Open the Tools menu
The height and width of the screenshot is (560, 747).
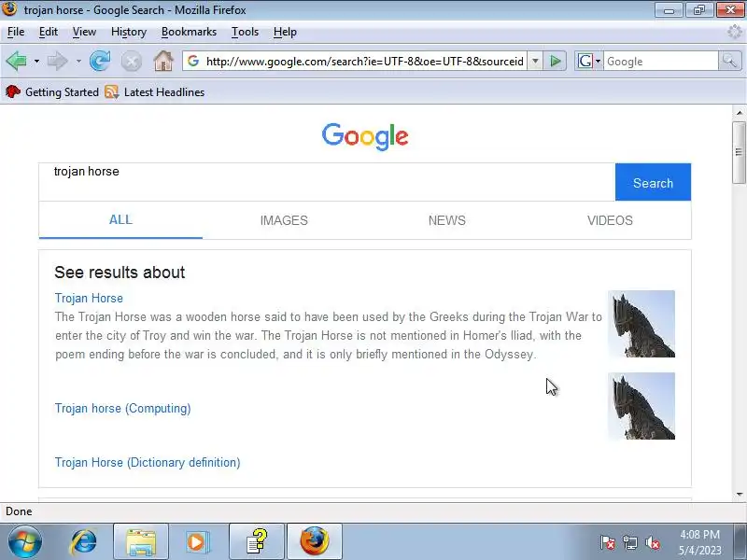[x=245, y=32]
